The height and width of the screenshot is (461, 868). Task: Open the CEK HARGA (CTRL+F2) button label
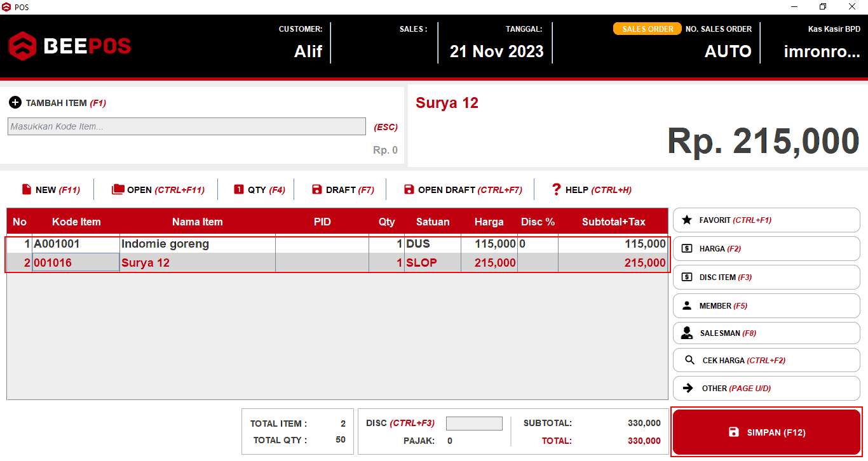tap(744, 360)
